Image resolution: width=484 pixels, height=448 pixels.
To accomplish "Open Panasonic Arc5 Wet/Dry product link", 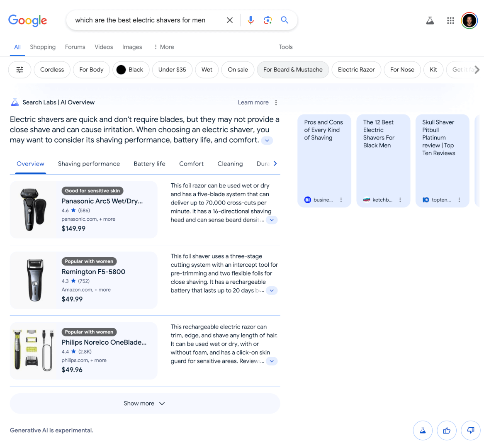I will (x=102, y=201).
